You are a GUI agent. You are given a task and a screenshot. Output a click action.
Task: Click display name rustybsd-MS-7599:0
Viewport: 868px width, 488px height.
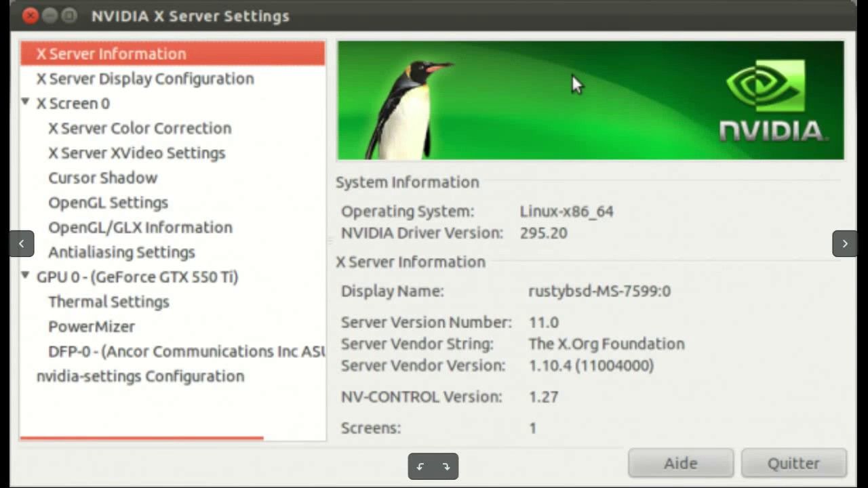click(599, 291)
